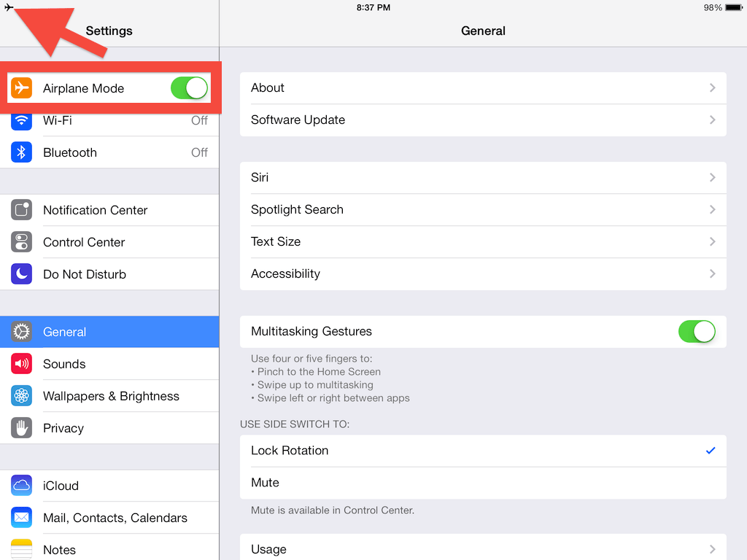Expand Accessibility with its chevron arrow

click(x=712, y=274)
